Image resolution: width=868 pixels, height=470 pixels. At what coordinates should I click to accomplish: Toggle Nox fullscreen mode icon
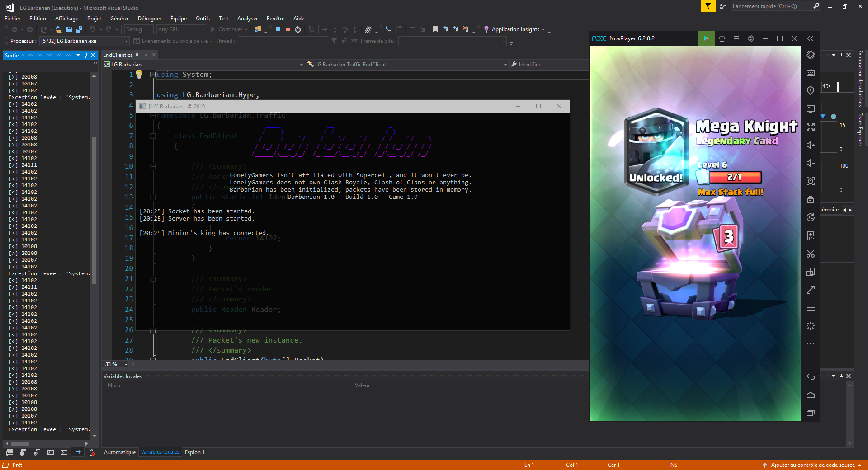[811, 127]
